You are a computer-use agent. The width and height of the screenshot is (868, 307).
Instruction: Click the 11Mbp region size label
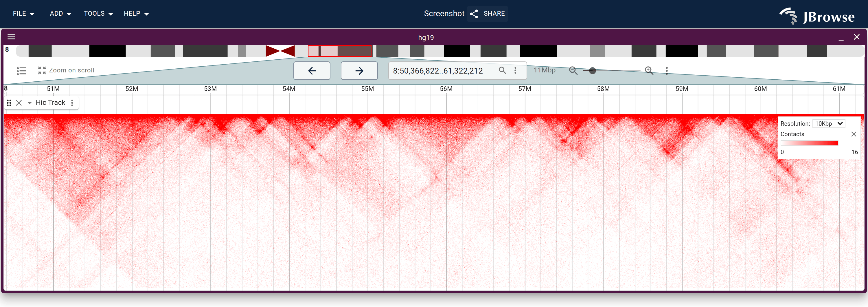coord(544,70)
